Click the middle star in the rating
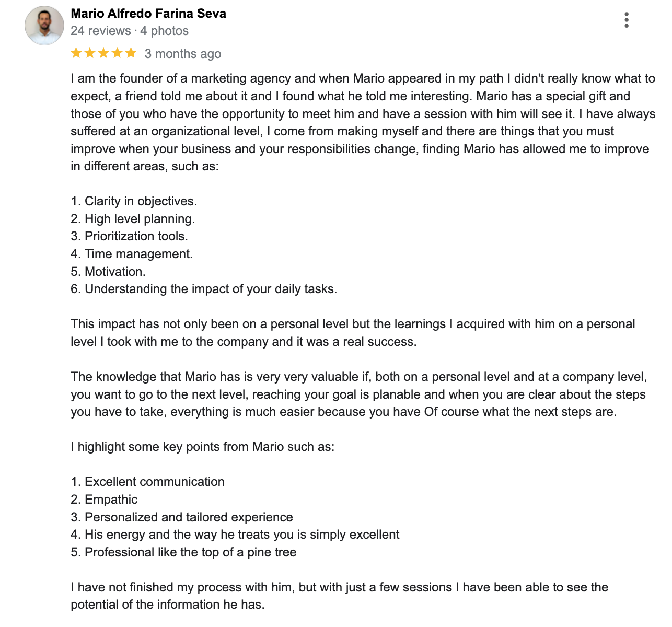 point(103,53)
